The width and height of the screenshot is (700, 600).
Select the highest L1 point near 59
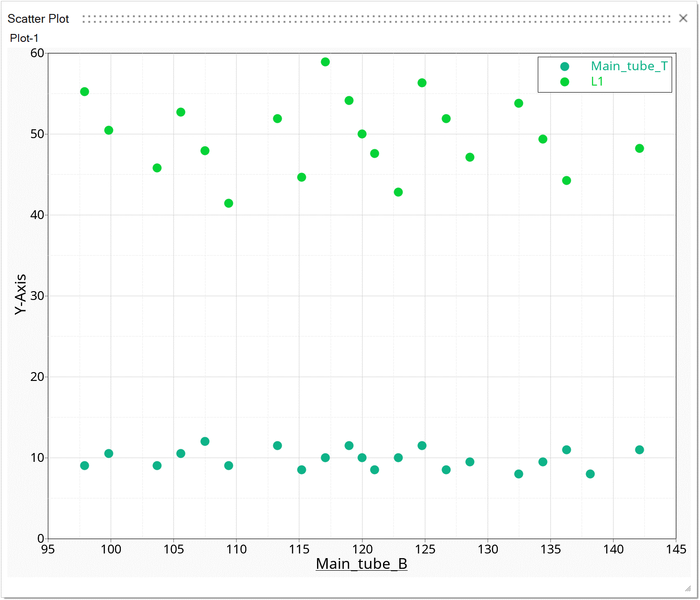point(325,62)
